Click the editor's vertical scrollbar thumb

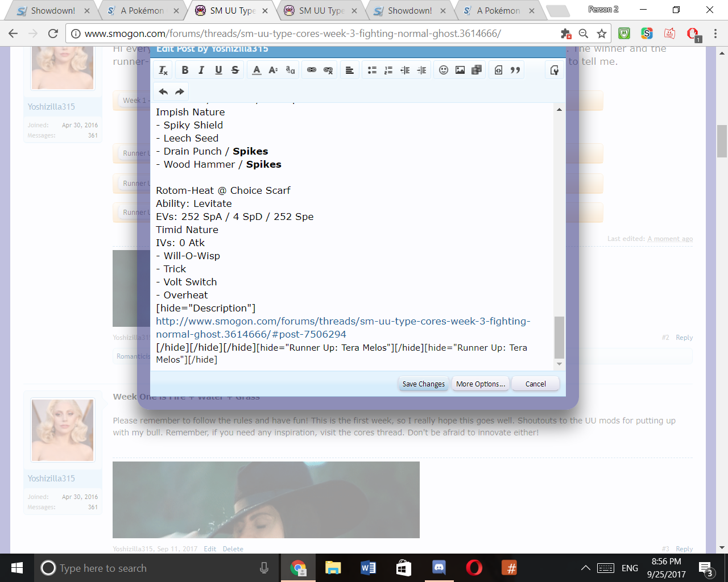coord(559,337)
